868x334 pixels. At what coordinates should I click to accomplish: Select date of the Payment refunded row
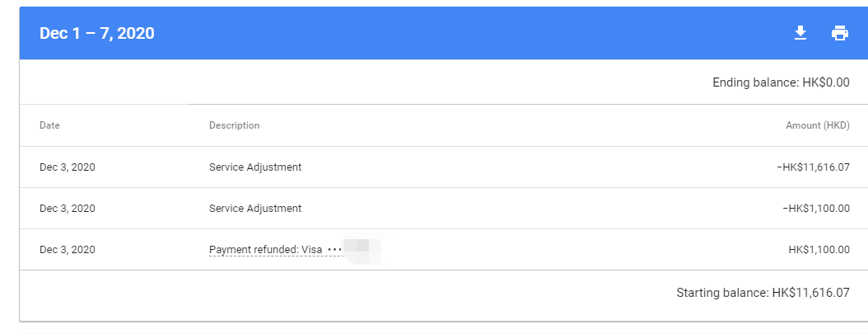coord(68,250)
